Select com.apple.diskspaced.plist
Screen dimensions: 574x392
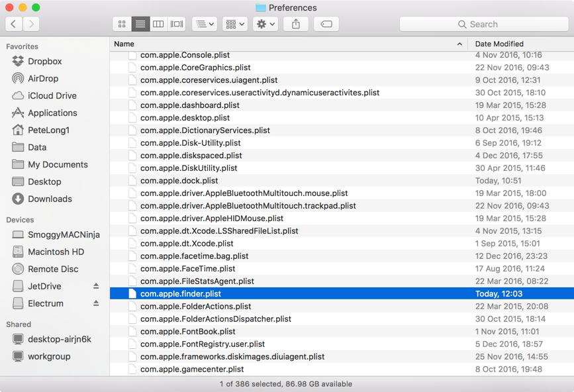342,155
